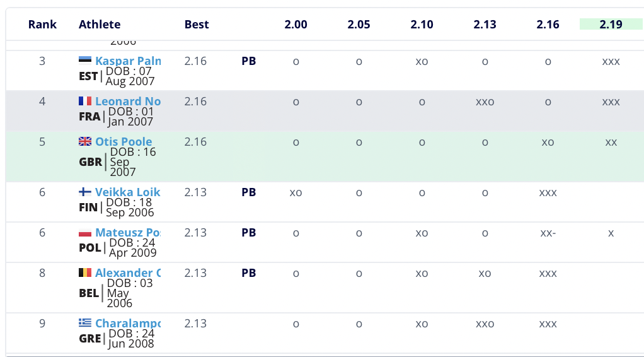The height and width of the screenshot is (357, 644).
Task: Click the Rank column header
Action: (42, 25)
